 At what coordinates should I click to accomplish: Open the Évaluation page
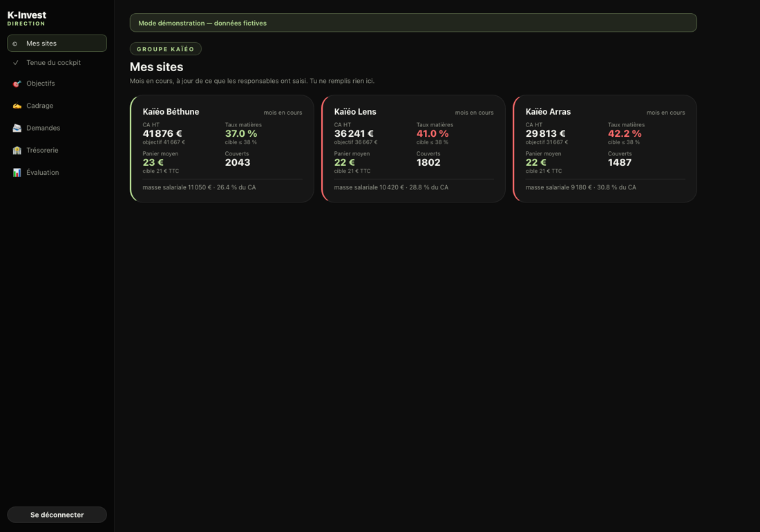57,173
